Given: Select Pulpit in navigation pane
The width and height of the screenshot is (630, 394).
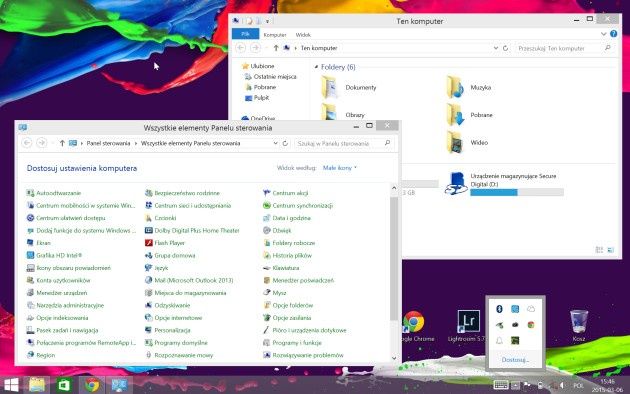Looking at the screenshot, I should click(x=257, y=98).
